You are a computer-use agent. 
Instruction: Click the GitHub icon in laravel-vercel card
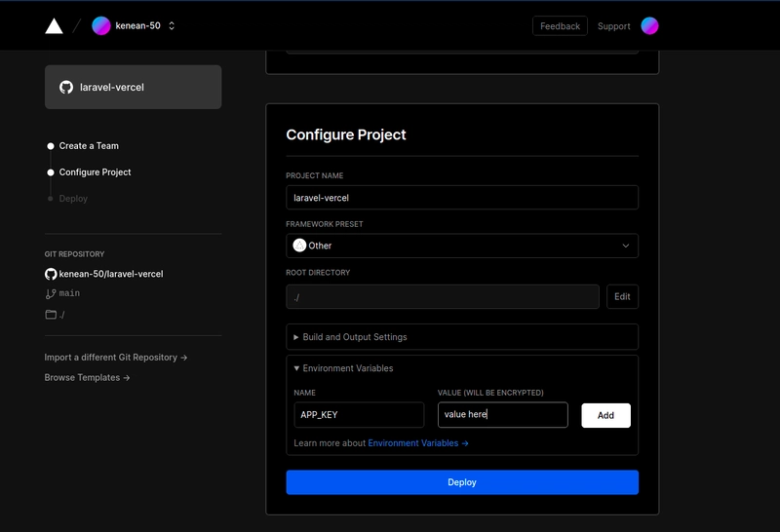coord(66,87)
